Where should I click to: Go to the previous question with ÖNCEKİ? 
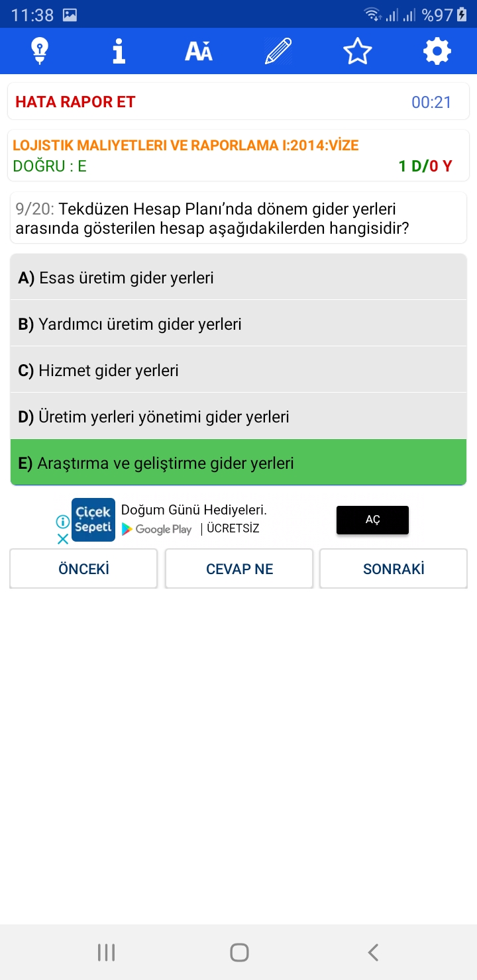pyautogui.click(x=83, y=569)
